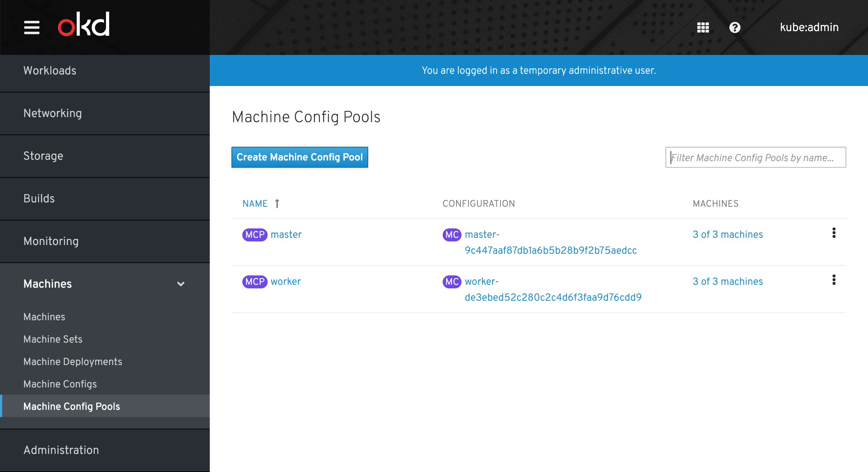868x472 pixels.
Task: Open the application launcher grid icon
Action: click(x=703, y=27)
